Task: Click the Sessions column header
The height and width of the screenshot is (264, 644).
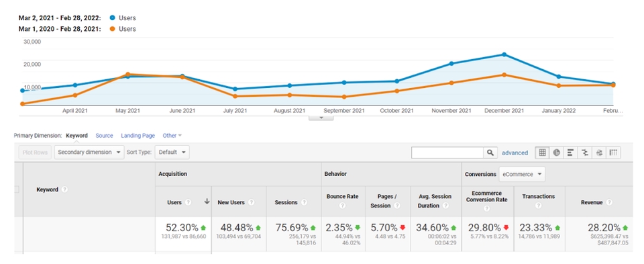Action: [286, 202]
